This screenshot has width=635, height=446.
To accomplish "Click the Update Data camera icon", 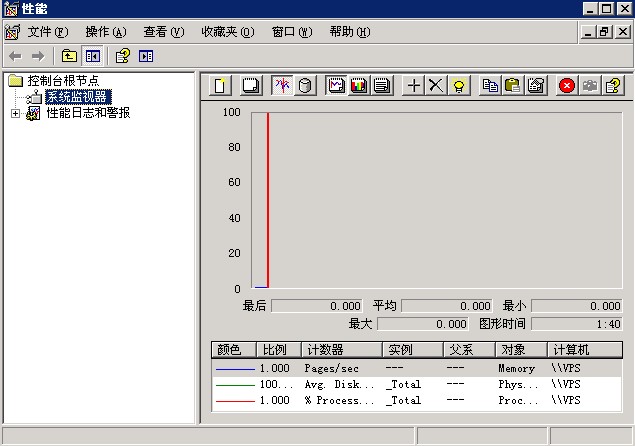I will coord(590,85).
